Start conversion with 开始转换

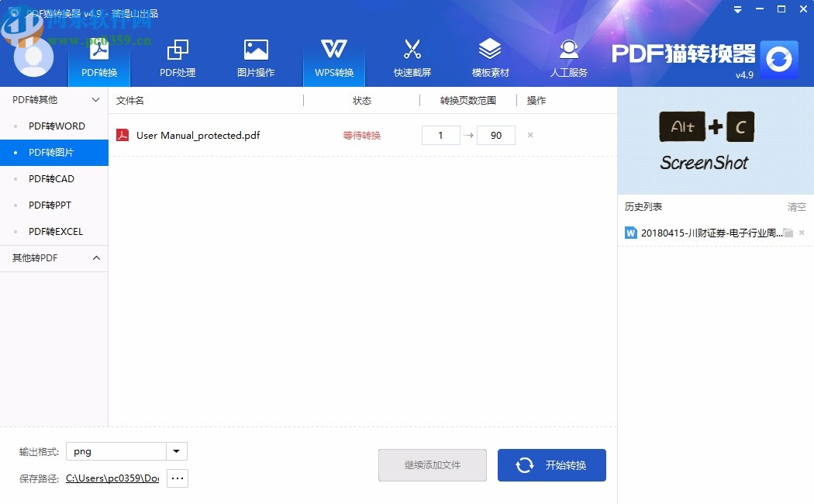(552, 465)
